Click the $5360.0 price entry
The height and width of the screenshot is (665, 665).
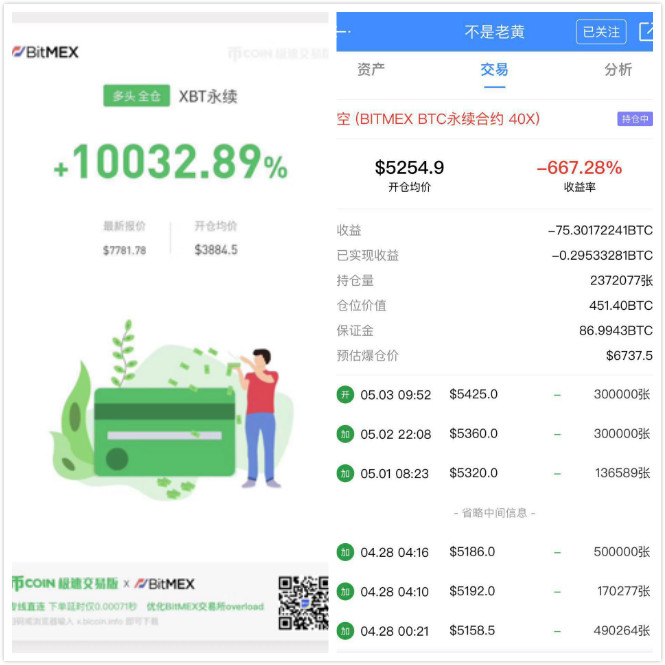pos(473,433)
